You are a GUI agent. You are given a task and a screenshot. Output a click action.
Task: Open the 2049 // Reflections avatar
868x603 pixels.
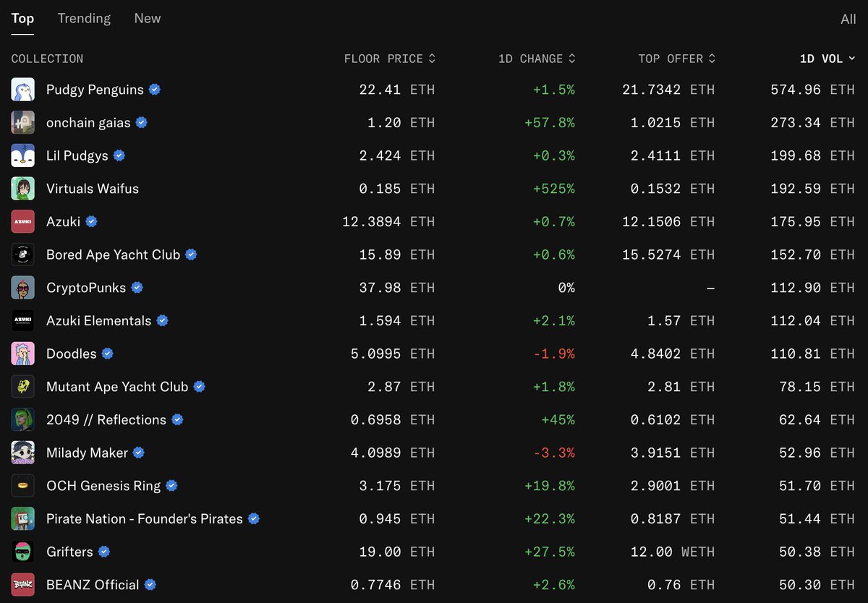(23, 420)
